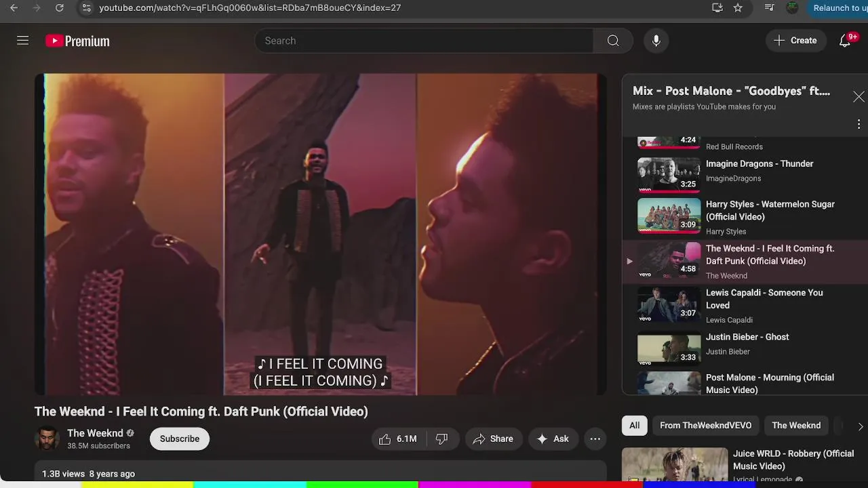The image size is (868, 488).
Task: Close the Mix playlist panel
Action: click(x=859, y=97)
